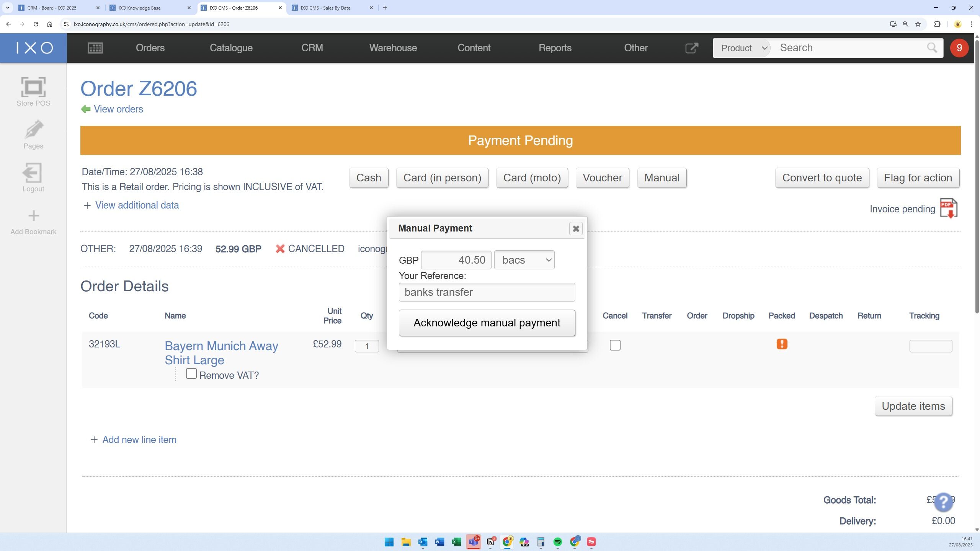Open the bacs payment method dropdown
Viewport: 980px width, 551px height.
click(x=524, y=260)
